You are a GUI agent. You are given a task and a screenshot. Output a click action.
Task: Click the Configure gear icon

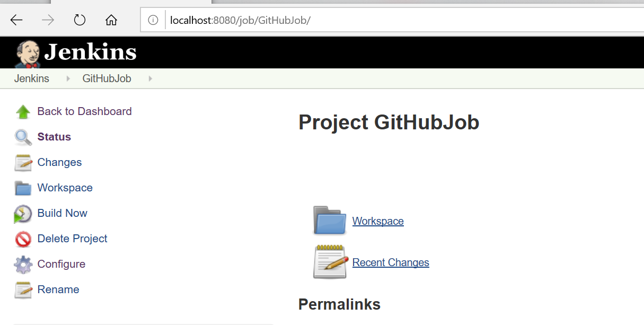click(x=23, y=265)
